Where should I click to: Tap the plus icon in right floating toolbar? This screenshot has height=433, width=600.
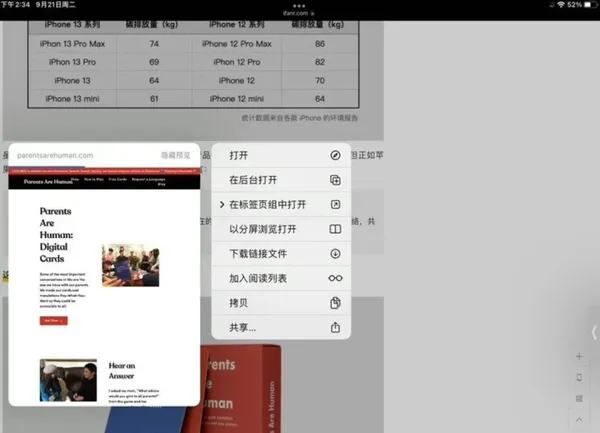579,356
